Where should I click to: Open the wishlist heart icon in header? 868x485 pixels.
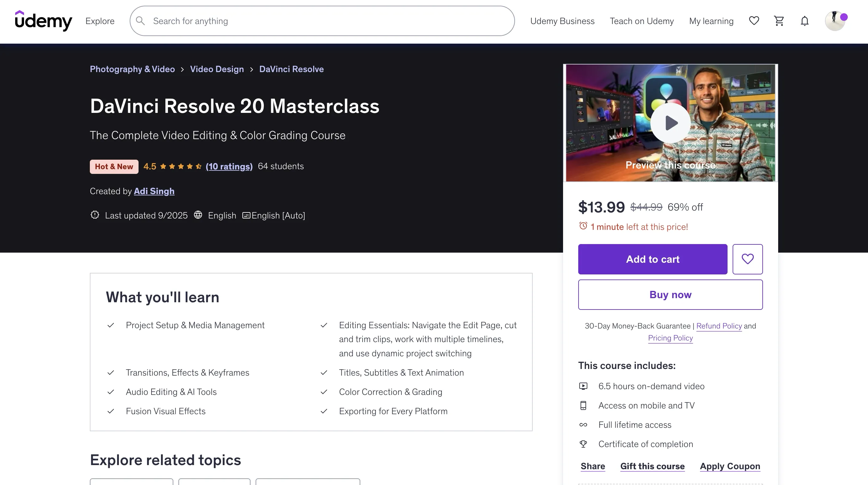coord(754,21)
